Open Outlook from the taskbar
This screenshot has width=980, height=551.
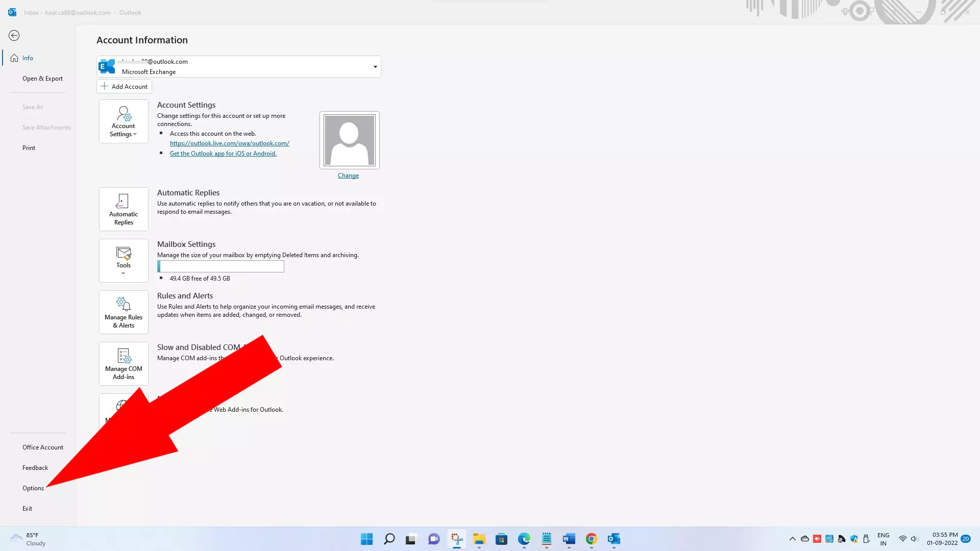[x=614, y=539]
